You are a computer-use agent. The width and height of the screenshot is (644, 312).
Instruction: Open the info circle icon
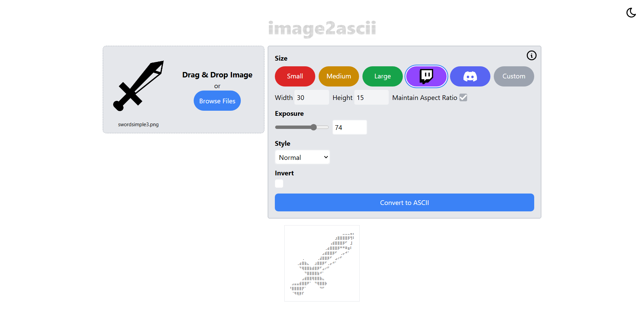[531, 56]
